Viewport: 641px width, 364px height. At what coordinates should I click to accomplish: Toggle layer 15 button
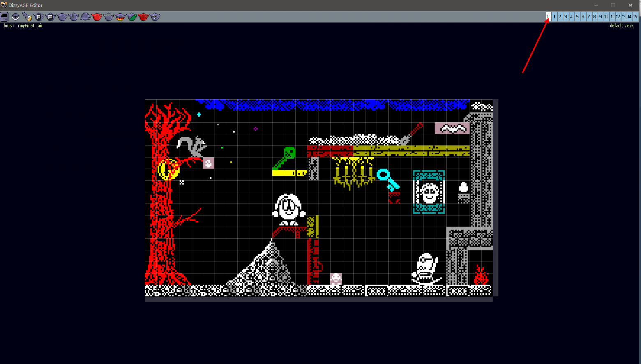point(635,16)
